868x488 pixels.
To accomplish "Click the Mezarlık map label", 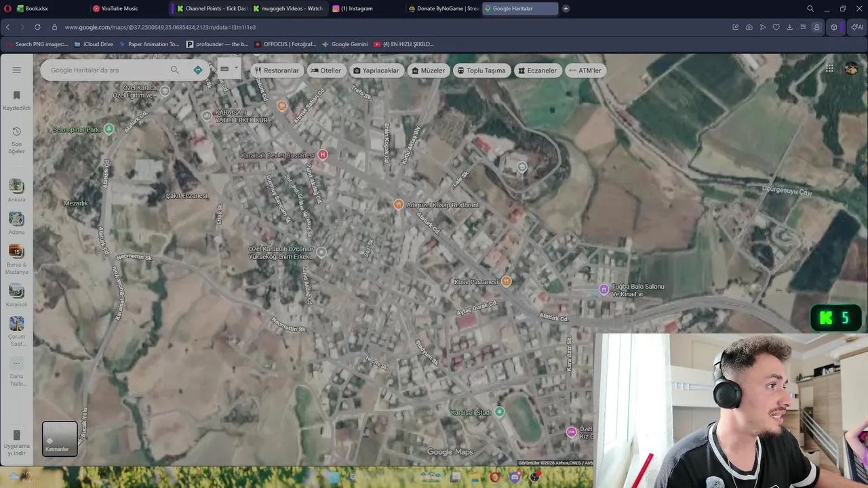I will point(76,203).
